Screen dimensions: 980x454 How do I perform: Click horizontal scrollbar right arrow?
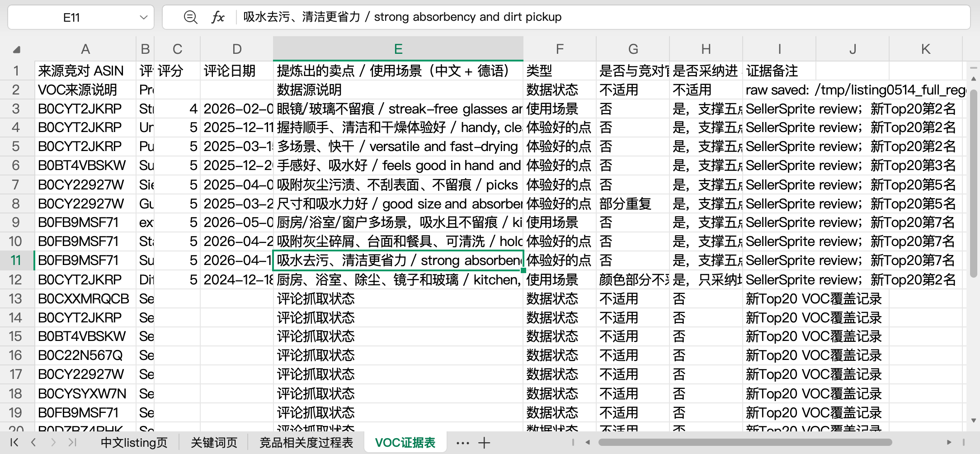tap(949, 442)
